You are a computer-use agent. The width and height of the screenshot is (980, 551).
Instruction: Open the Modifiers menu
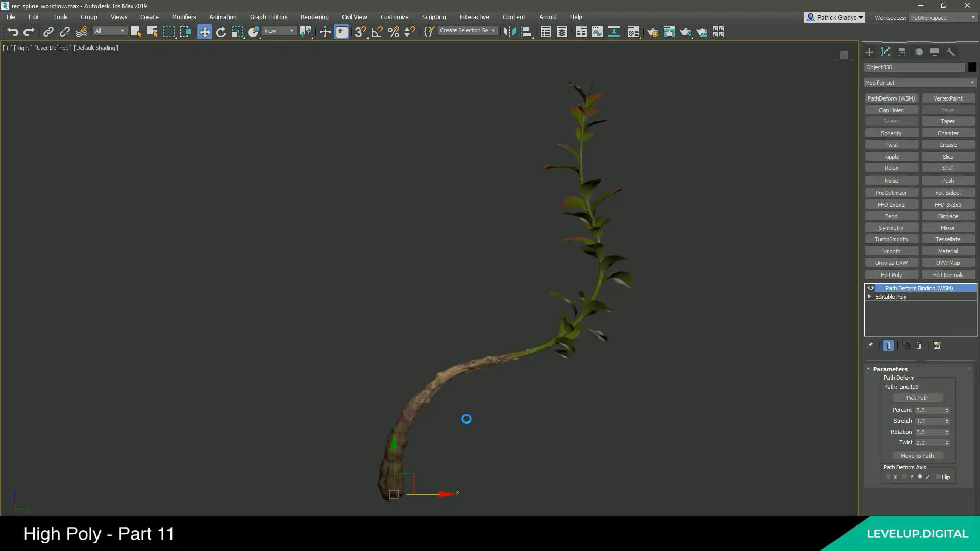pos(184,17)
